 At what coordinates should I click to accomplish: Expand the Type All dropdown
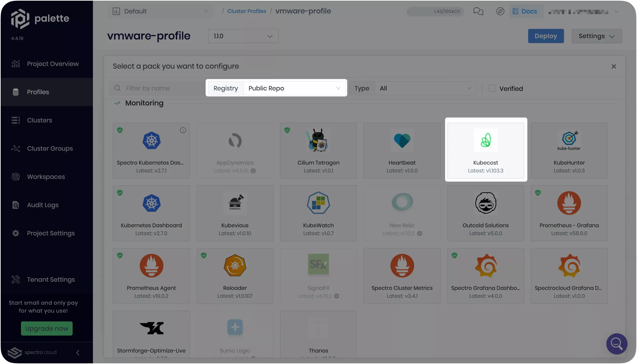point(425,88)
